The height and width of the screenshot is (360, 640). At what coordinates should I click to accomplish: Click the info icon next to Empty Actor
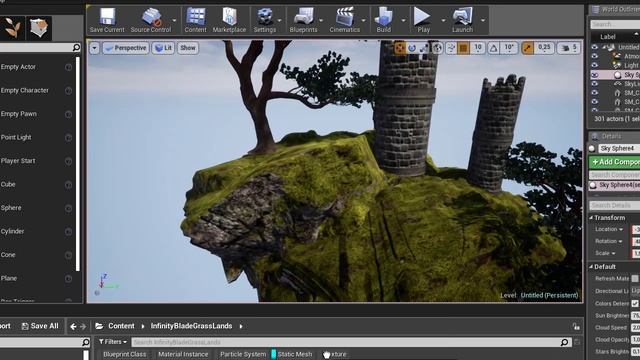pyautogui.click(x=69, y=67)
